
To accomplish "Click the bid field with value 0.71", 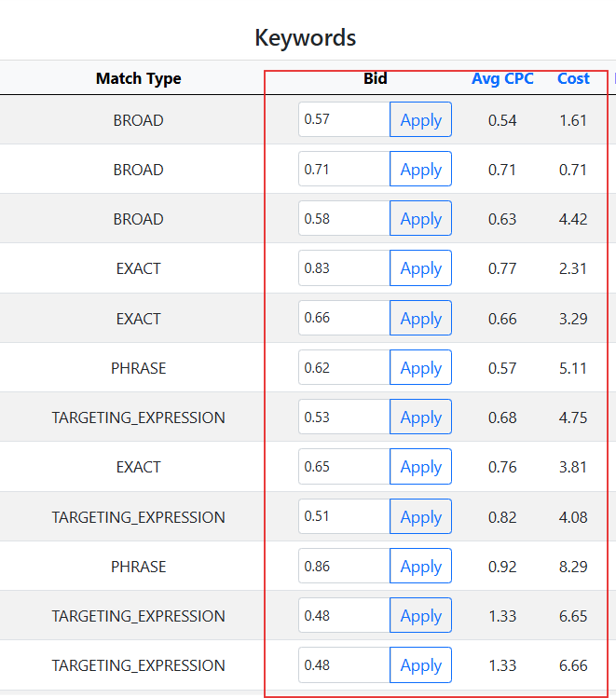I will (344, 170).
